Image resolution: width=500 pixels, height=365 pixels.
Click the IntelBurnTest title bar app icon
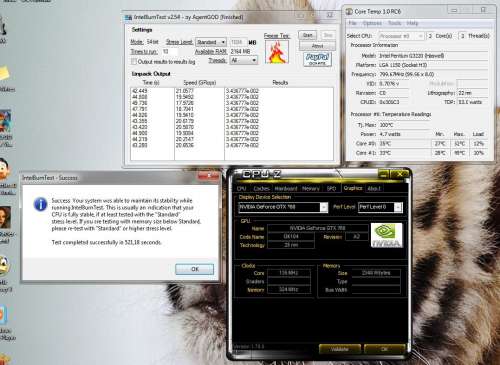pos(128,17)
